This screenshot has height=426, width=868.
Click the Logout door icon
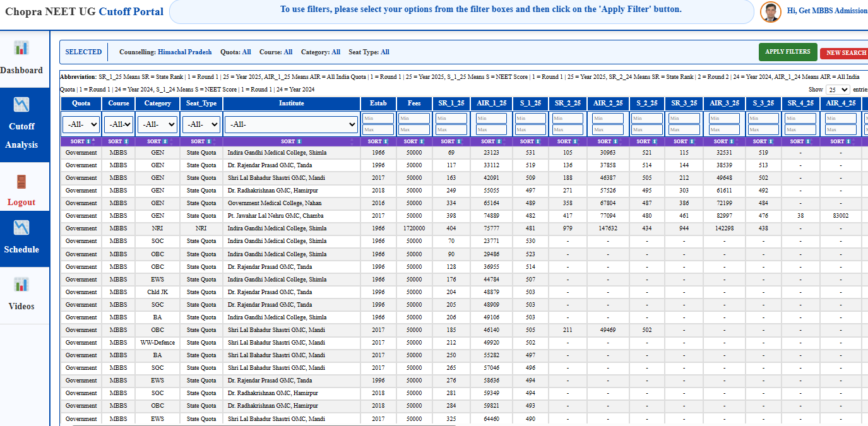click(21, 182)
